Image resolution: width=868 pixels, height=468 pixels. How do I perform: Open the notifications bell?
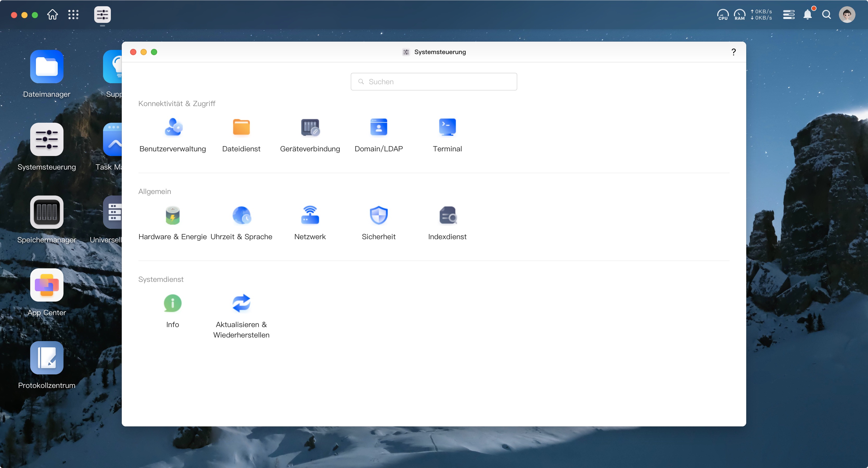click(x=807, y=15)
